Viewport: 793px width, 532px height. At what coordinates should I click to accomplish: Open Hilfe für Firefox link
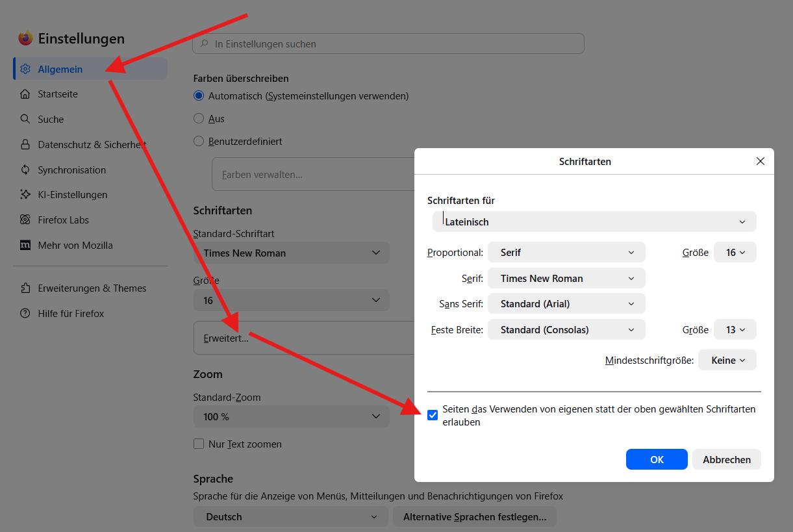[x=90, y=314]
